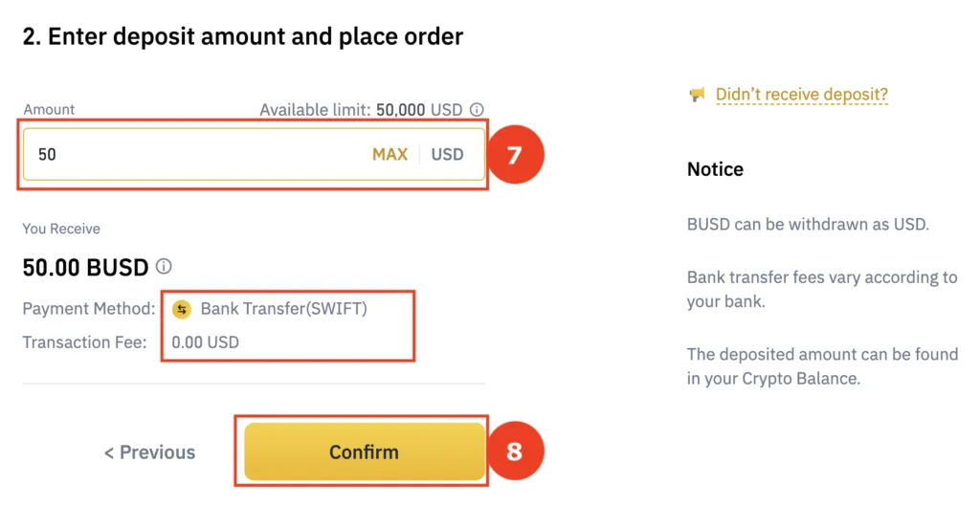Click the red step 8 marker
Viewport: 980px width, 507px height.
click(x=514, y=452)
